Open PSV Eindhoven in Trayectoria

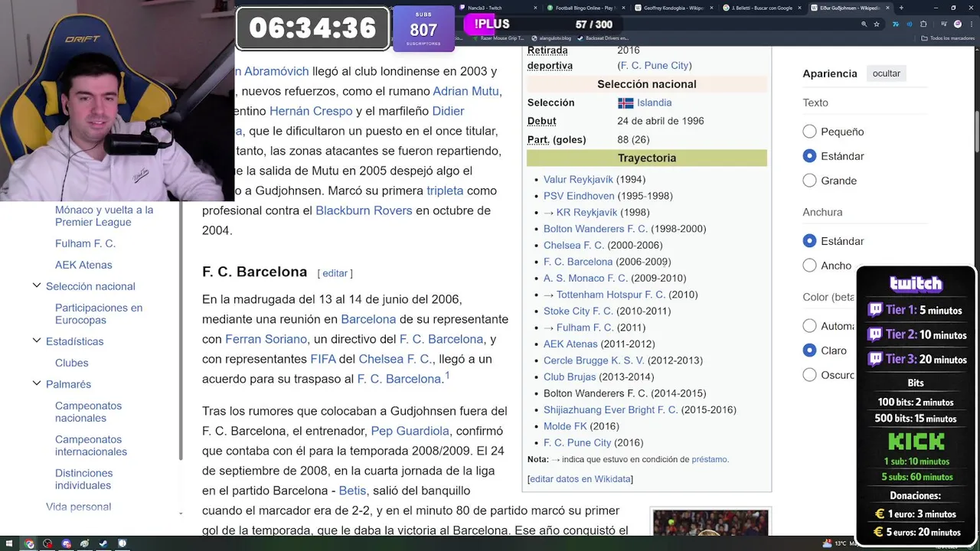point(579,196)
